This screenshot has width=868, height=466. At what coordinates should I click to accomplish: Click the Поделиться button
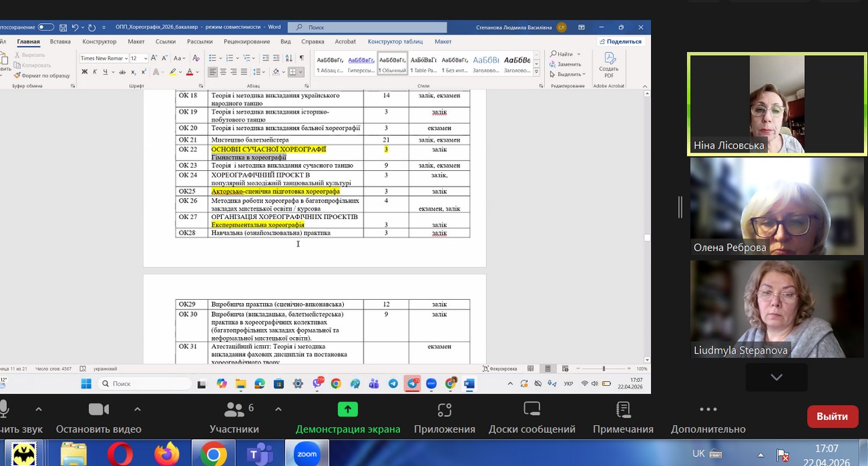click(x=620, y=41)
